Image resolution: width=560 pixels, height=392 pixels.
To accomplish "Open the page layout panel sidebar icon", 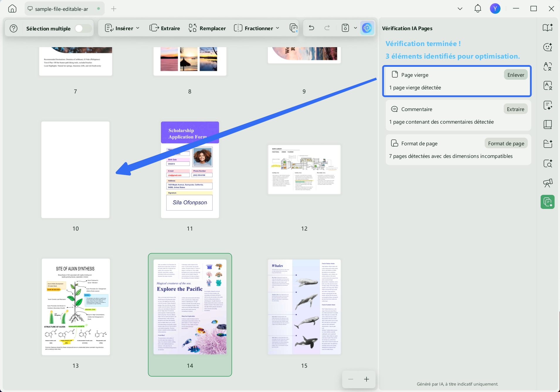I will click(547, 125).
